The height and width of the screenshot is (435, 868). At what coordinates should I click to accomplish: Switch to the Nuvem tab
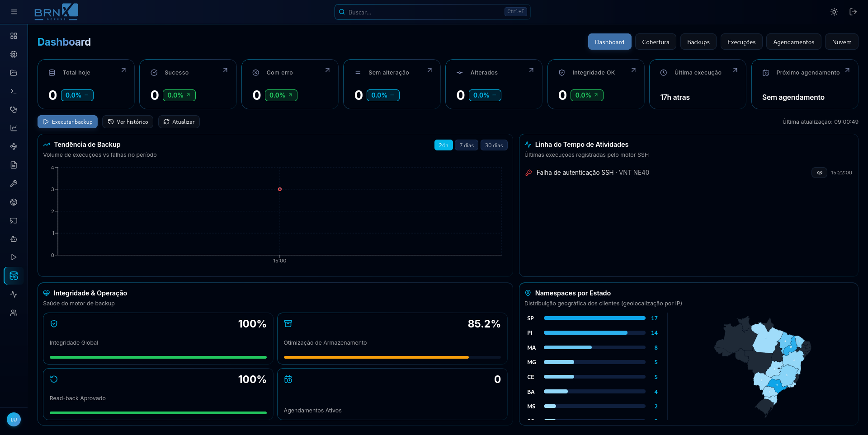coord(841,42)
